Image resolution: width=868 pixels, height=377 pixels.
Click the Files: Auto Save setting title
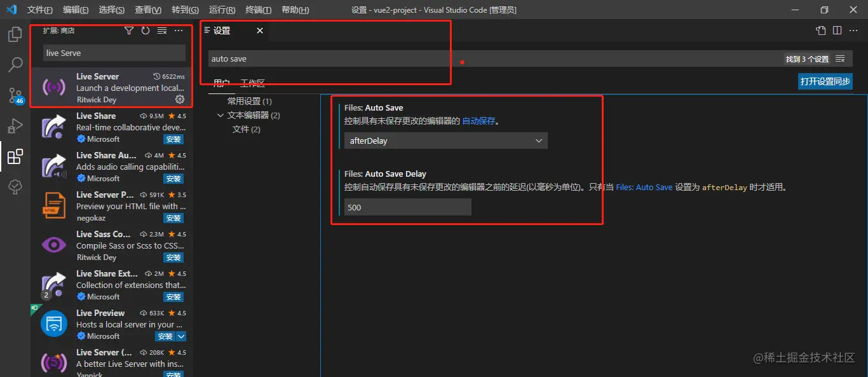[374, 107]
